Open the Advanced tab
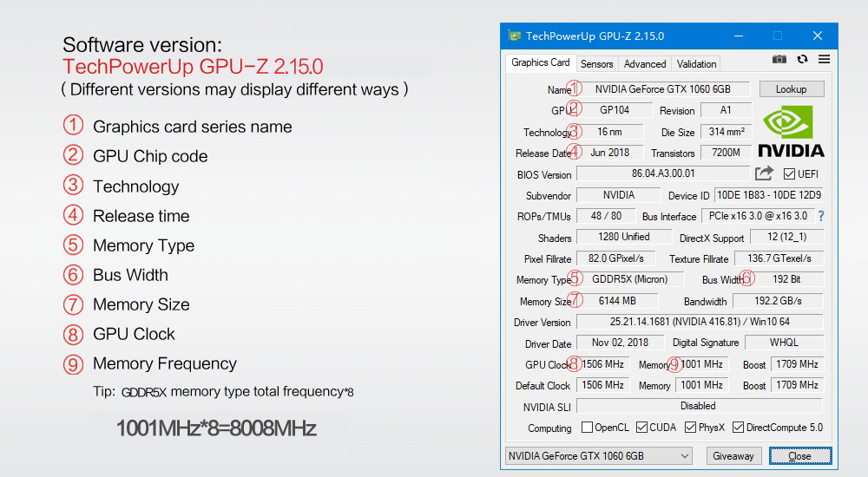This screenshot has width=868, height=477. pos(645,64)
